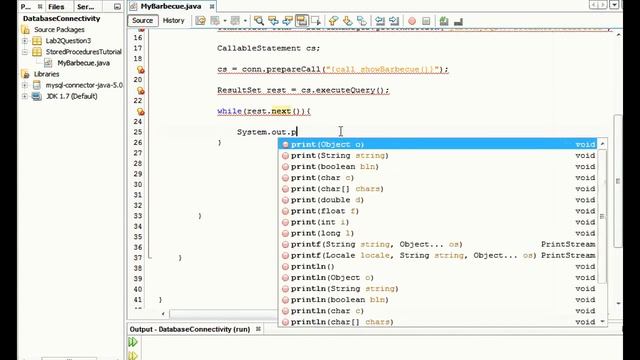Choose print(char[] chars) completion
This screenshot has height=360, width=640.
tap(438, 189)
